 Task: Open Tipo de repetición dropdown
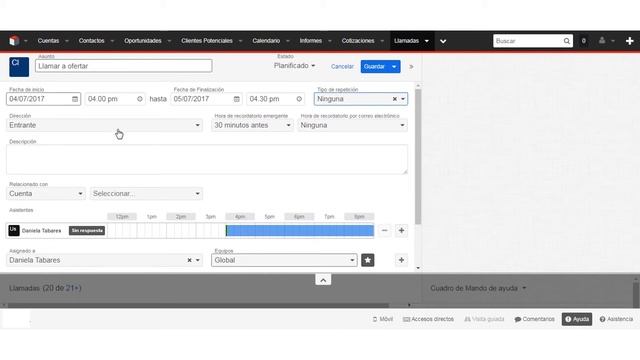tap(403, 99)
